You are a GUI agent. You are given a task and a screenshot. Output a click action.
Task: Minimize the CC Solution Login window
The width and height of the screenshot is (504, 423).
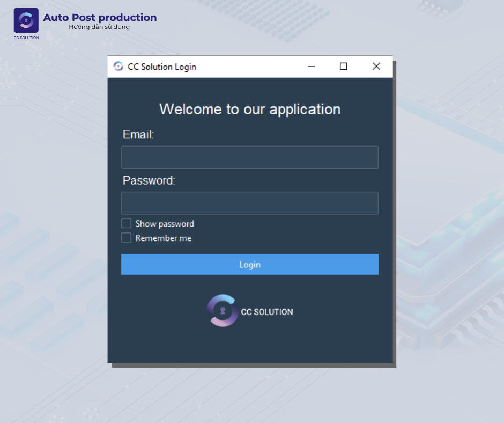pyautogui.click(x=311, y=67)
